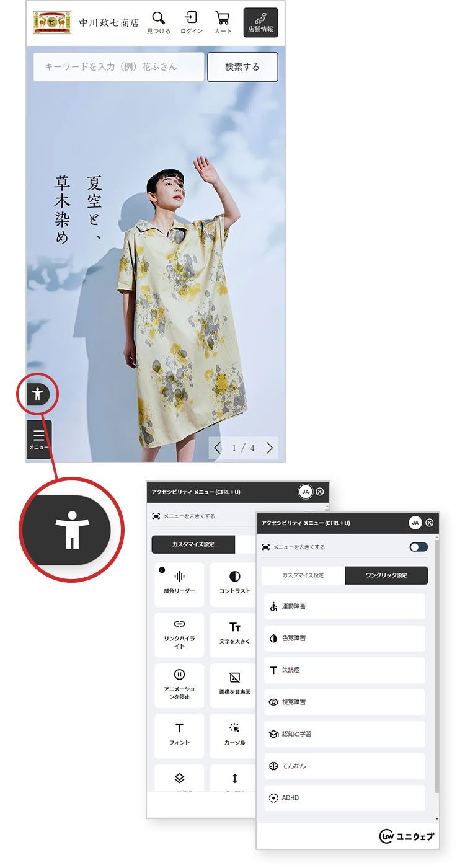The width and height of the screenshot is (465, 868).
Task: Click the 検索する button
Action: point(242,67)
